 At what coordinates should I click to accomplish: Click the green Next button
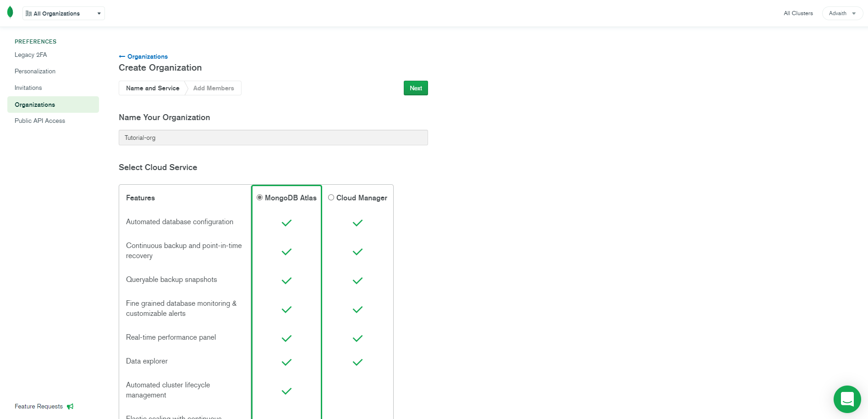click(416, 88)
